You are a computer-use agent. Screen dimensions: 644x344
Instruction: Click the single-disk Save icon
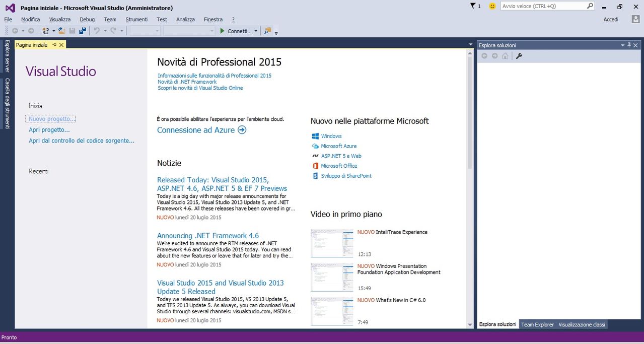(73, 31)
